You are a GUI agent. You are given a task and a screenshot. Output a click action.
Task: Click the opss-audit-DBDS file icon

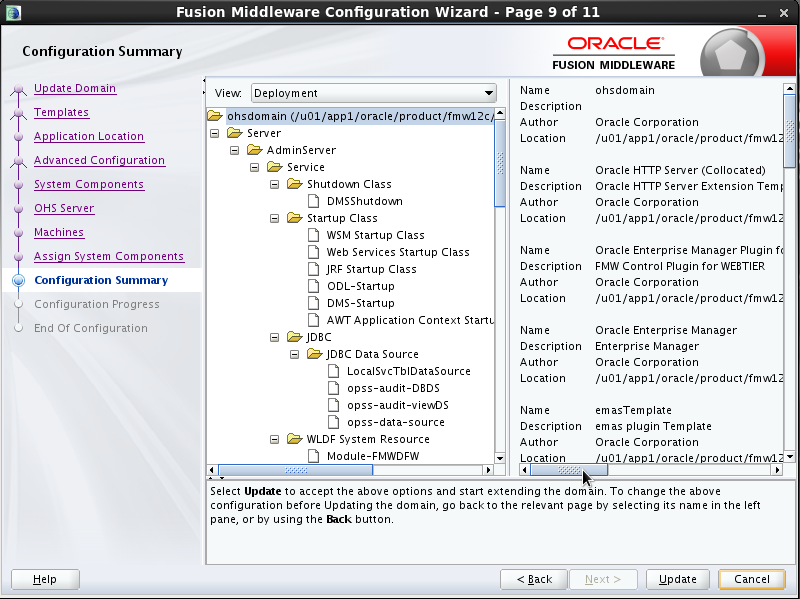click(x=334, y=388)
